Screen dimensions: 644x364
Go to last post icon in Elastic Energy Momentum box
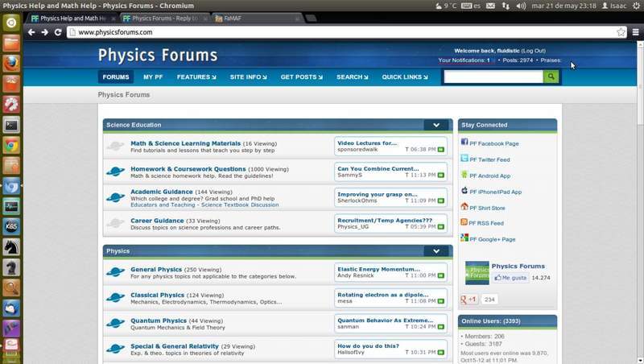tap(440, 275)
